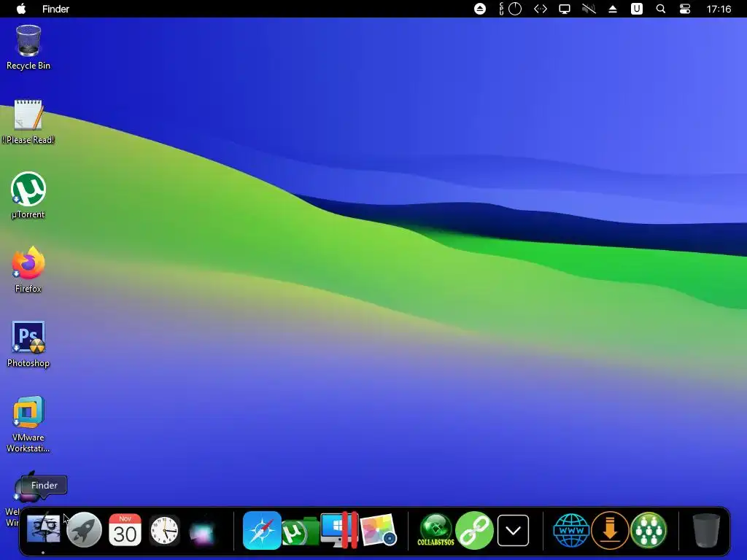Image resolution: width=747 pixels, height=560 pixels.
Task: Launch the Parallels Windows monitor icon
Action: (x=339, y=530)
